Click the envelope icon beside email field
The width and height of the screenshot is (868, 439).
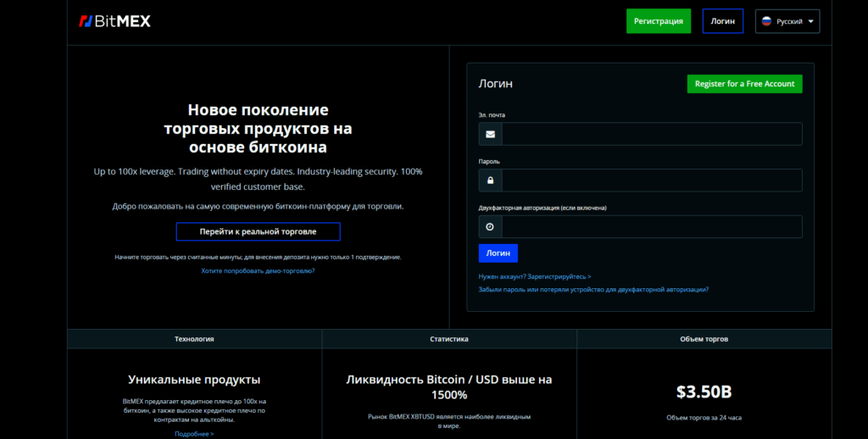tap(490, 134)
